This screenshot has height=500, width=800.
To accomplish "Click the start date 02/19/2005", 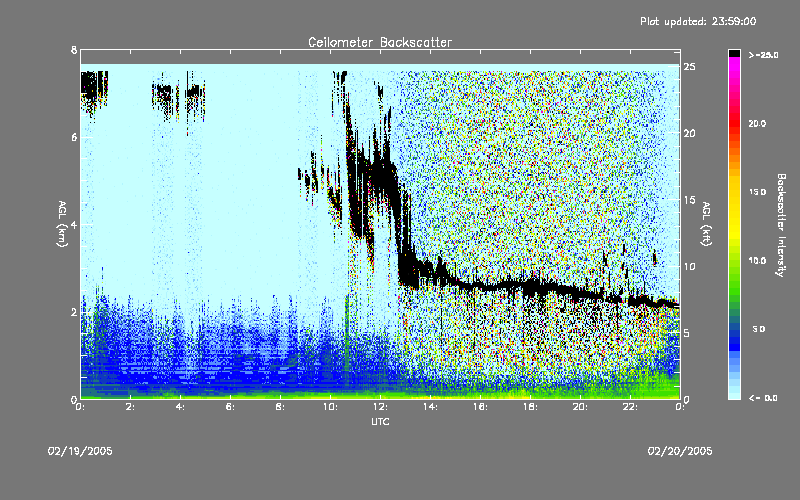I will [80, 451].
